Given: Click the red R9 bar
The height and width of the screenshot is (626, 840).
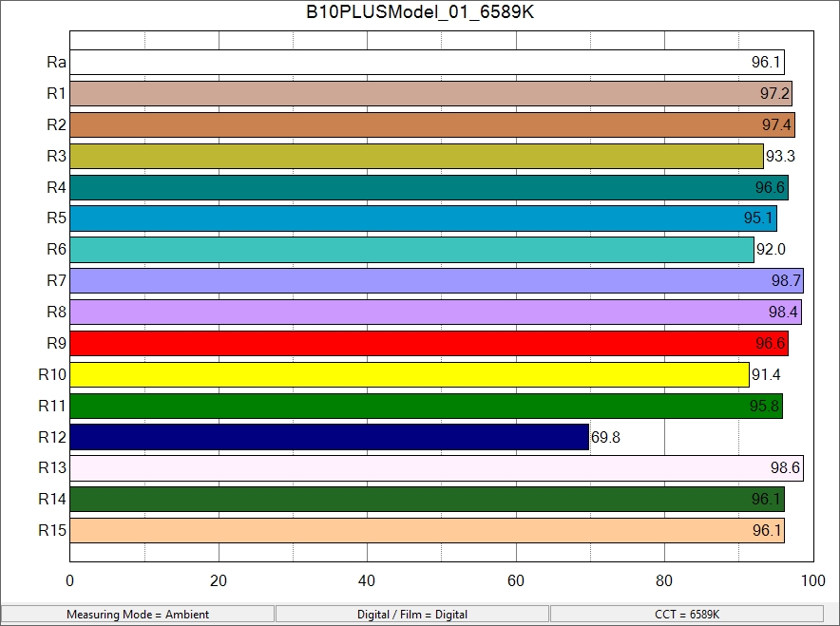Looking at the screenshot, I should click(428, 343).
